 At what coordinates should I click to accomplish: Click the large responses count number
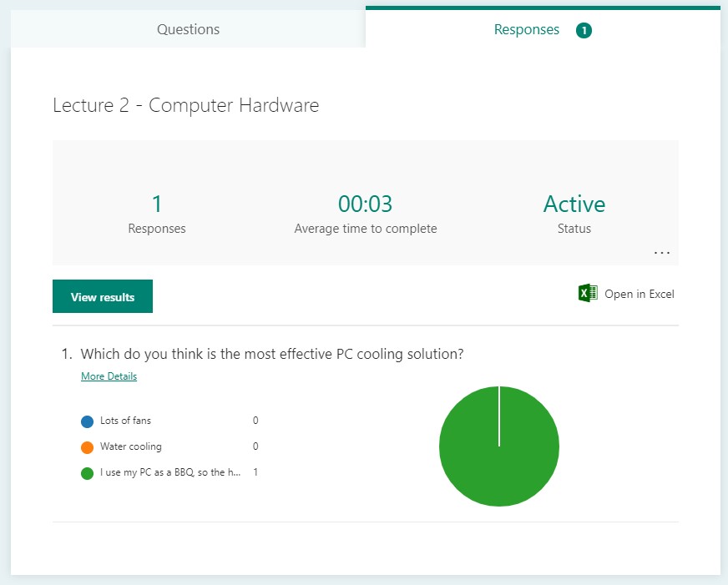156,204
